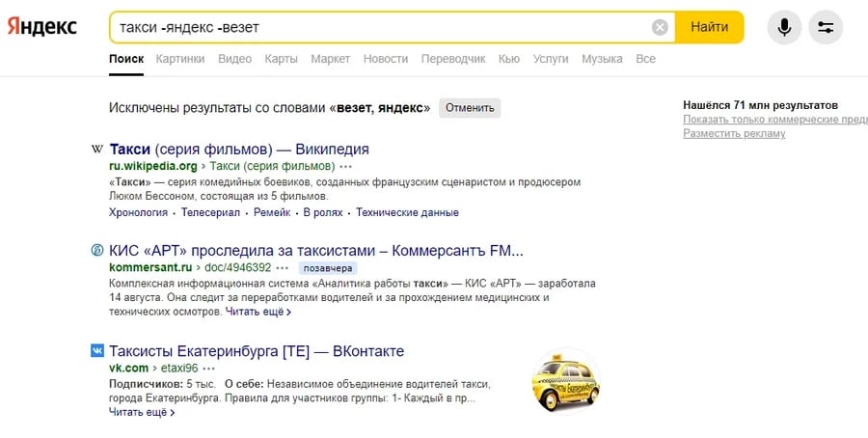
Task: Open the В ролях sitelink
Action: (323, 212)
